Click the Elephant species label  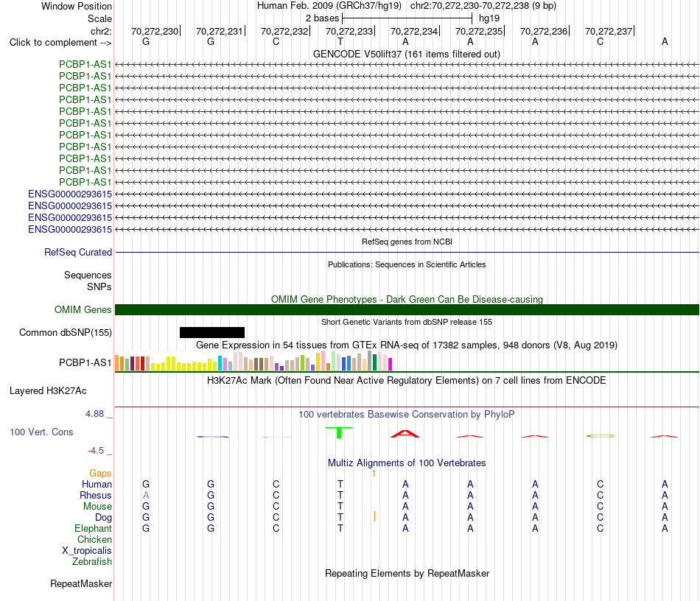coord(93,528)
